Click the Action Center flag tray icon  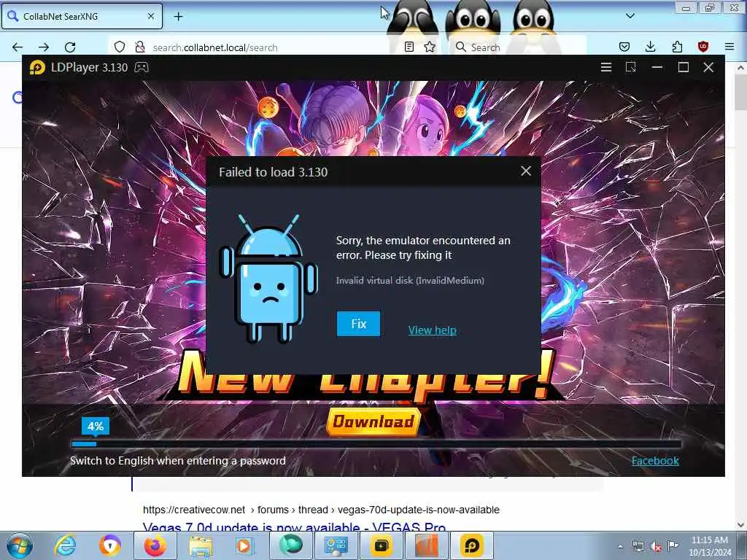click(x=673, y=545)
